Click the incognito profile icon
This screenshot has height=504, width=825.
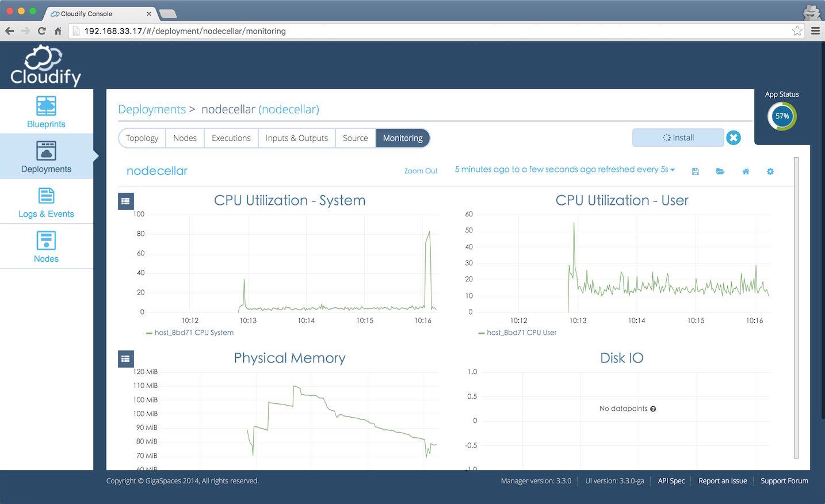[811, 12]
